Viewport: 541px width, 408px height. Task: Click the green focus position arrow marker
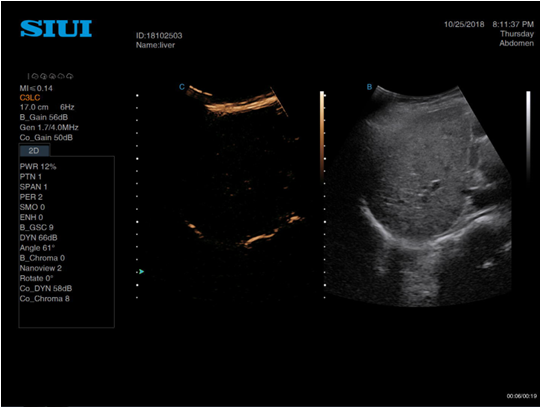tap(141, 272)
